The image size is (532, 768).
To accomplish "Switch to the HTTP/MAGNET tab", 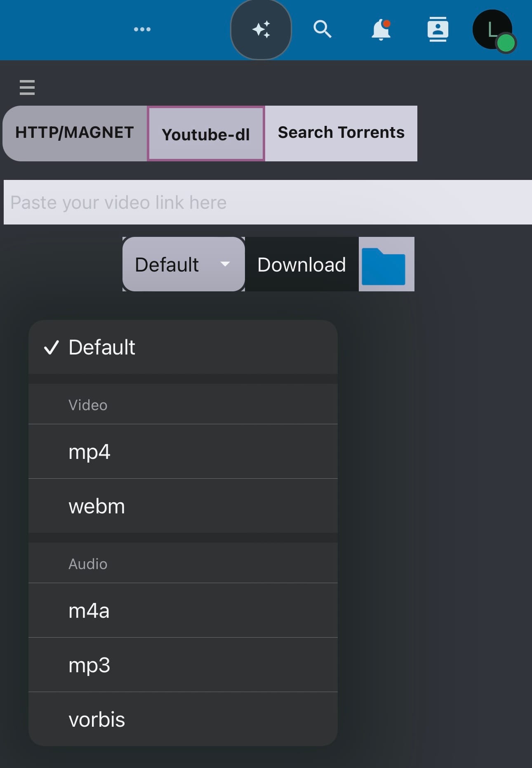I will pyautogui.click(x=75, y=133).
